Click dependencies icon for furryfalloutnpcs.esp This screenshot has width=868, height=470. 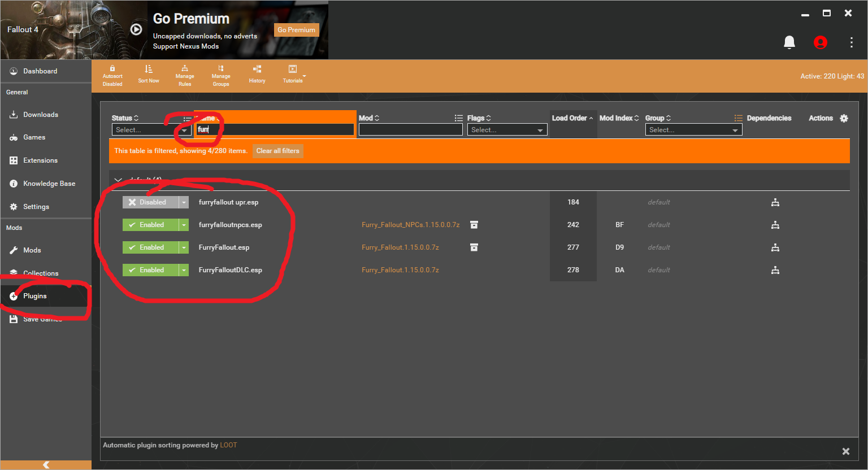(x=775, y=225)
